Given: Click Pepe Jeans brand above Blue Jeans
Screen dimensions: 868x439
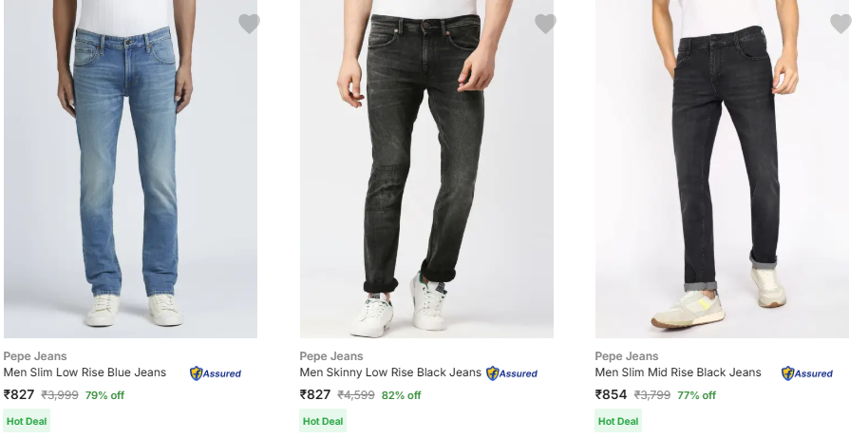Looking at the screenshot, I should 36,356.
